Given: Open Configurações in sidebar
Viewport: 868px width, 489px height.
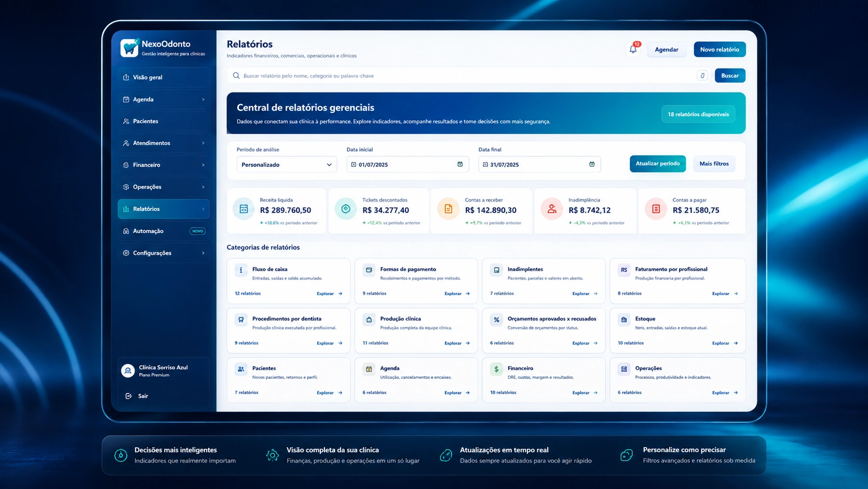Looking at the screenshot, I should click(164, 253).
